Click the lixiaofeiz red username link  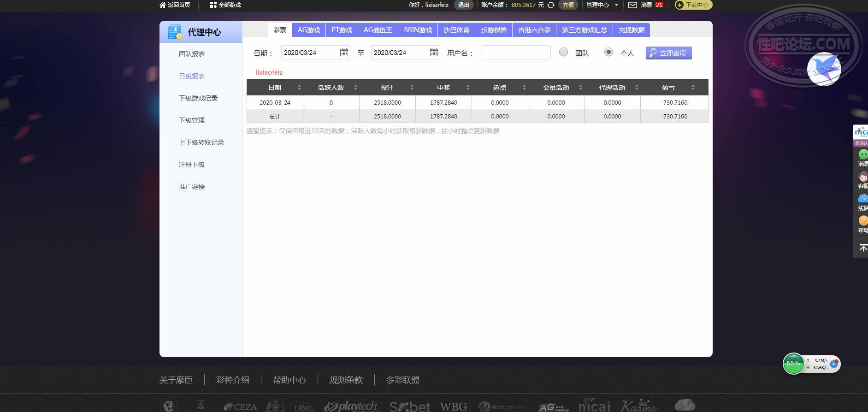[x=269, y=72]
